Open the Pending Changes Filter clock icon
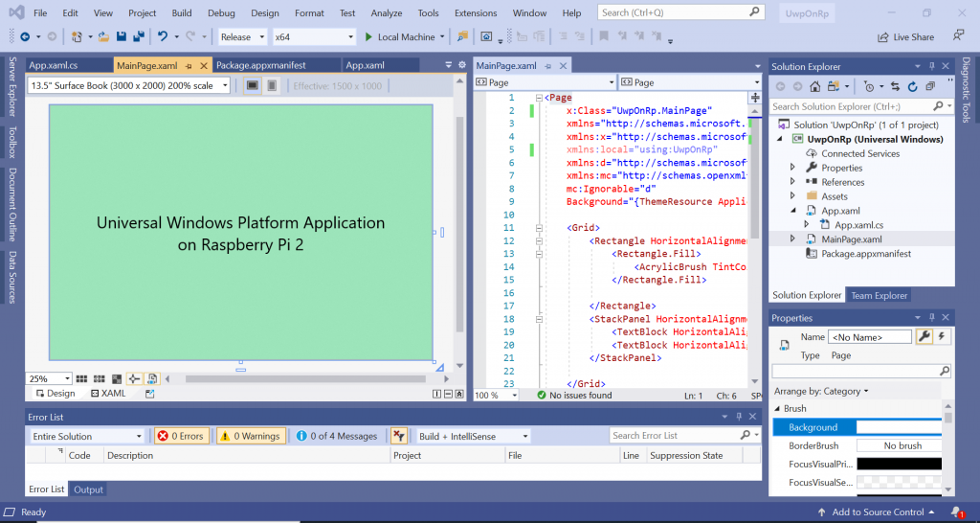980x523 pixels. (869, 86)
